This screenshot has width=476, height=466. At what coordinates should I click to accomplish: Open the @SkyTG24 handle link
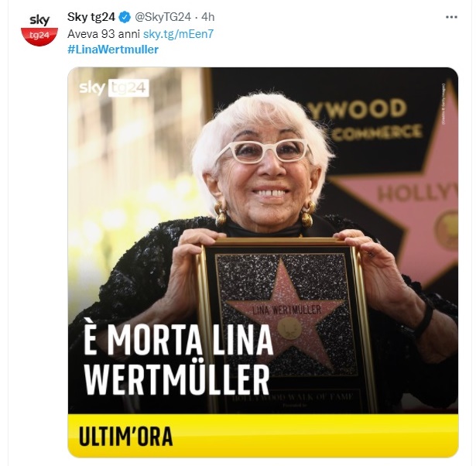point(163,17)
